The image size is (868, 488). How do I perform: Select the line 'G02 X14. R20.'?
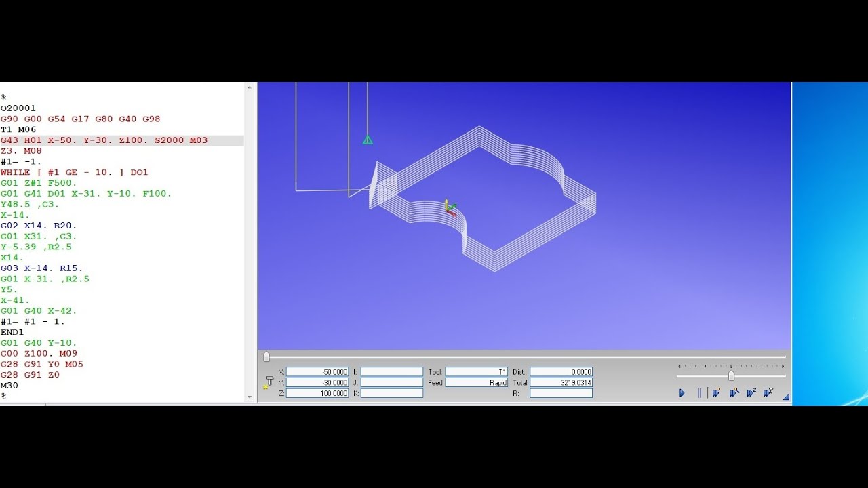tap(39, 226)
